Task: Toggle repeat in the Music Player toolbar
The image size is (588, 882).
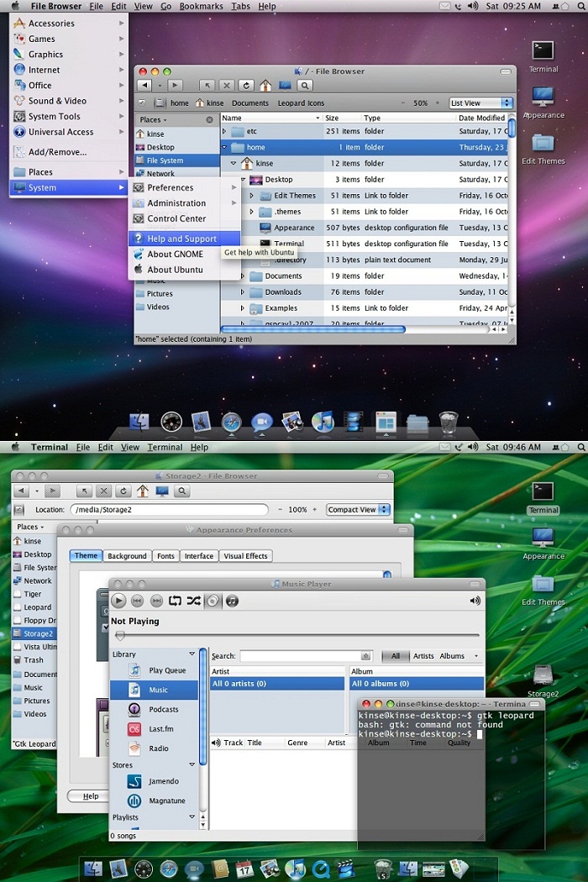Action: [x=175, y=601]
